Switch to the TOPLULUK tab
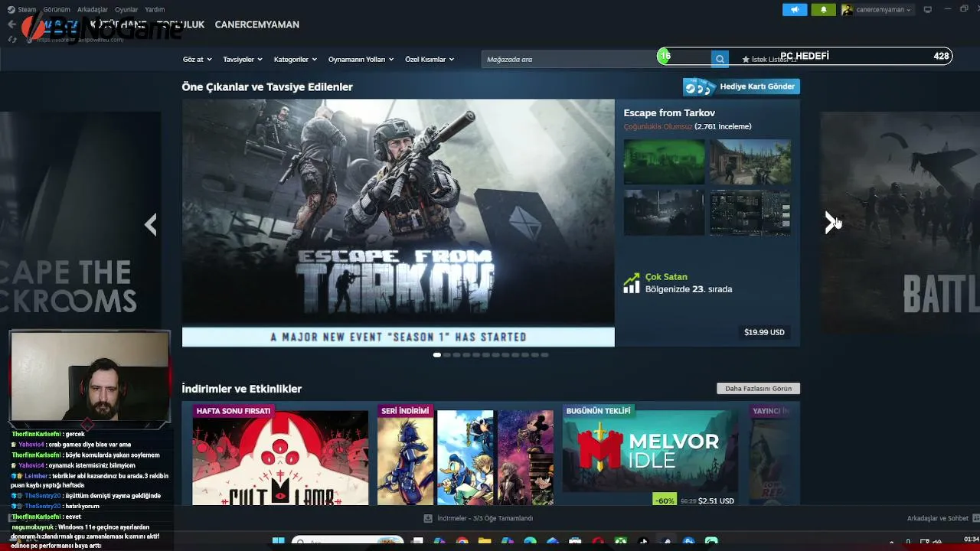 (181, 24)
